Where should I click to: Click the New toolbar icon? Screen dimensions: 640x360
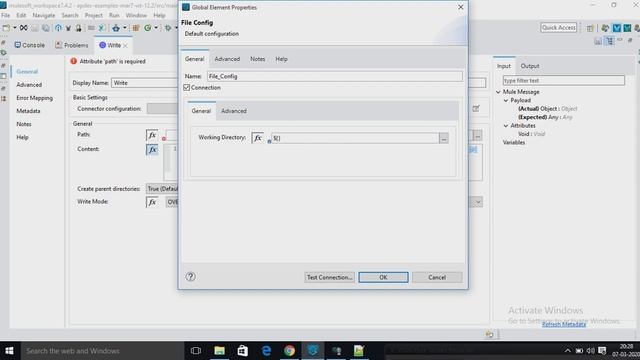(x=6, y=28)
